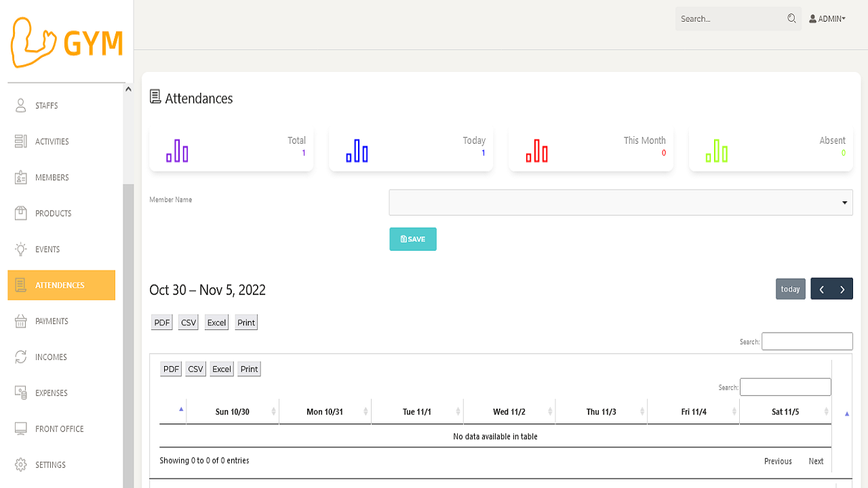Expand the ADMIN account menu
Screen dimensions: 868x488
827,18
